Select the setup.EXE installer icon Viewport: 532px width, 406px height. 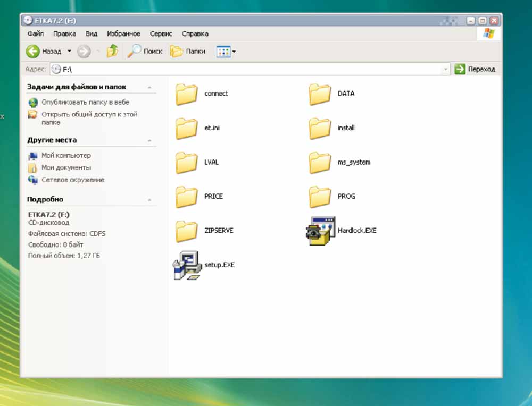(x=187, y=265)
